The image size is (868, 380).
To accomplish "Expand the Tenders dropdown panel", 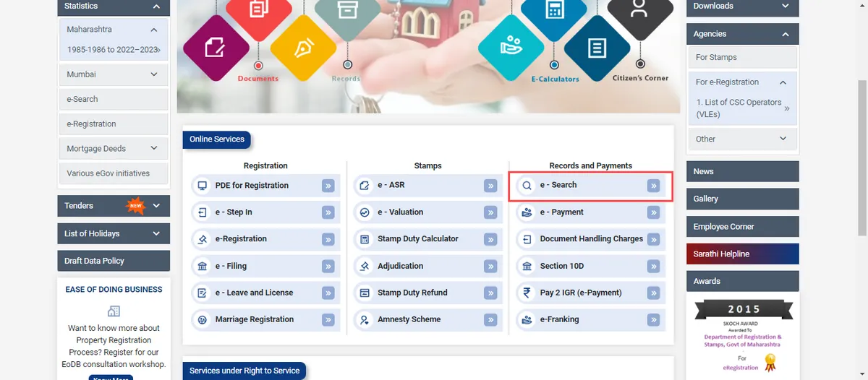I will pos(156,206).
